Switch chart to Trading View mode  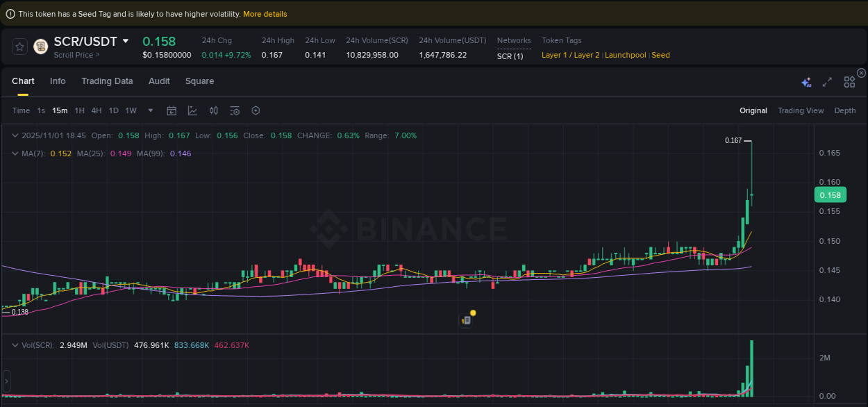801,110
